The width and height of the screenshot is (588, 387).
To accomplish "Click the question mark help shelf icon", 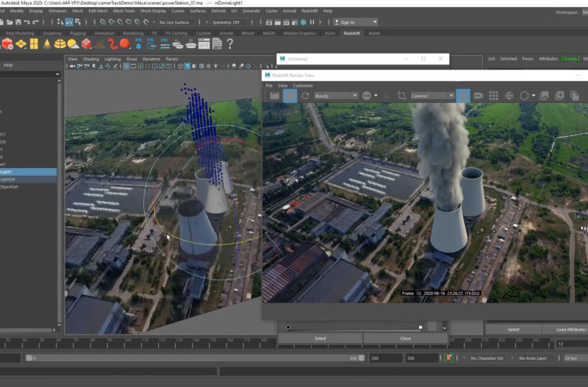I will click(x=230, y=44).
